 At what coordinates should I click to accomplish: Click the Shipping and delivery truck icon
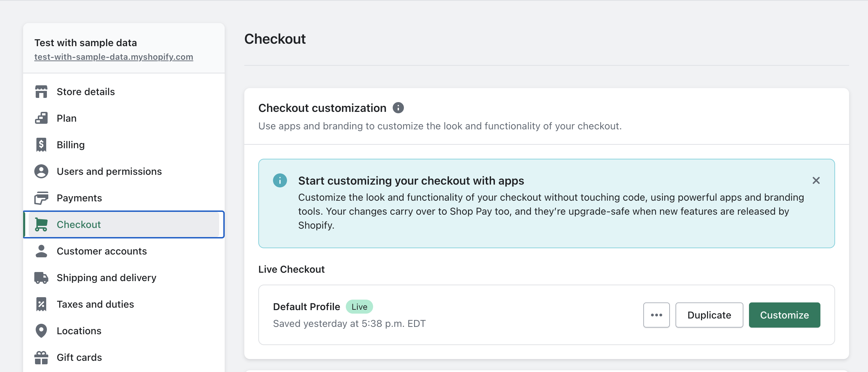[x=41, y=278]
